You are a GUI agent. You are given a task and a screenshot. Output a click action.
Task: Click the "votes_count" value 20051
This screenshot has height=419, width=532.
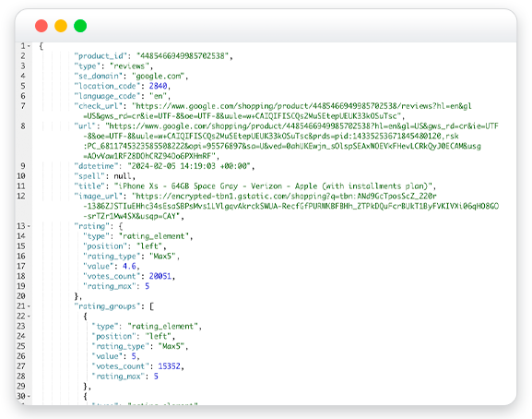160,276
